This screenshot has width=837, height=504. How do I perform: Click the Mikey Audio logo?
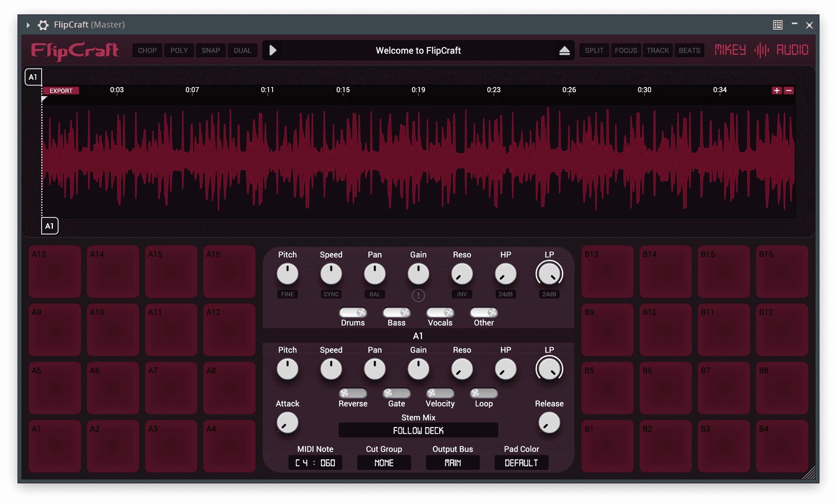(762, 50)
